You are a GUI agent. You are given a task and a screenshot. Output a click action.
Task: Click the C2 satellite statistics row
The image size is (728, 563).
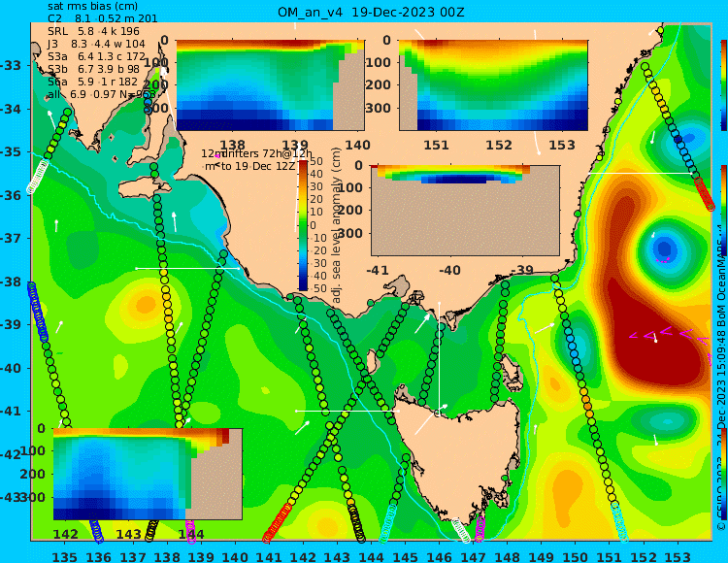pos(103,18)
